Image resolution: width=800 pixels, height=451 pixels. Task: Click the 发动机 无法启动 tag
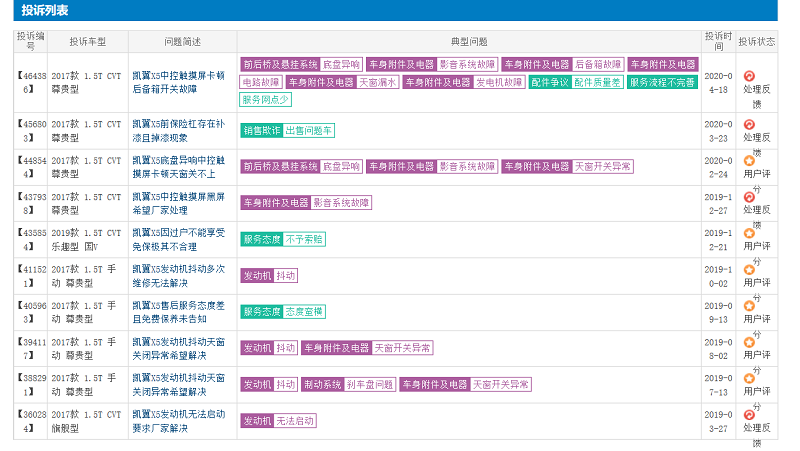278,421
